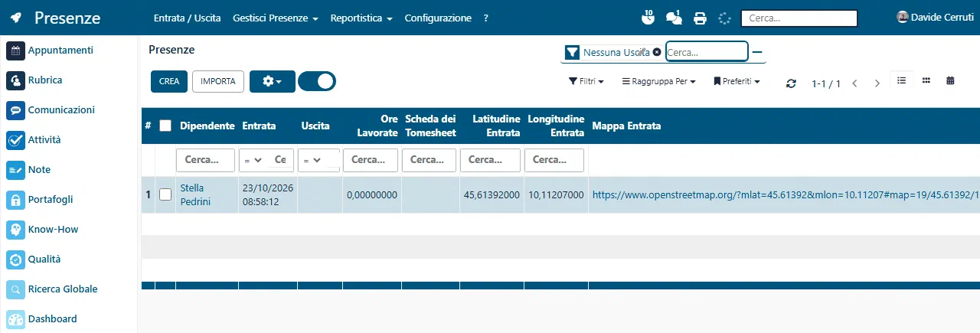Open the help question mark menu
Screen dimensions: 980x333
coord(486,18)
